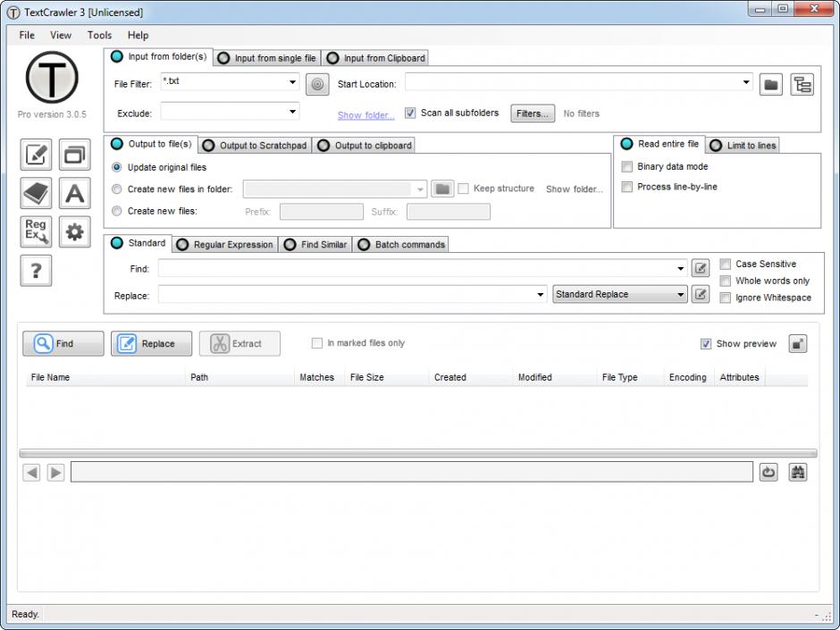
Task: Switch to Output to clipboard tab
Action: [365, 145]
